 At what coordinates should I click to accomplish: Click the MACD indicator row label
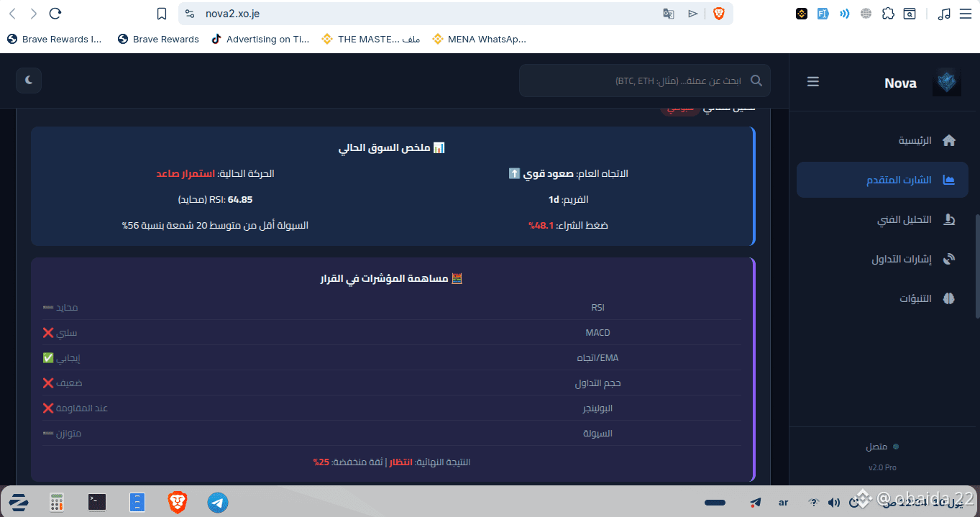[597, 332]
